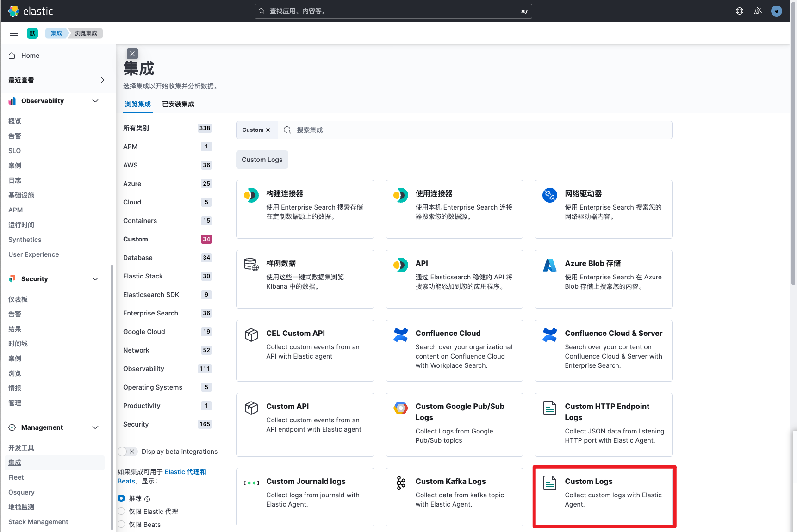Image resolution: width=797 pixels, height=532 pixels.
Task: Switch to the 已安装集成 tab
Action: tap(178, 104)
